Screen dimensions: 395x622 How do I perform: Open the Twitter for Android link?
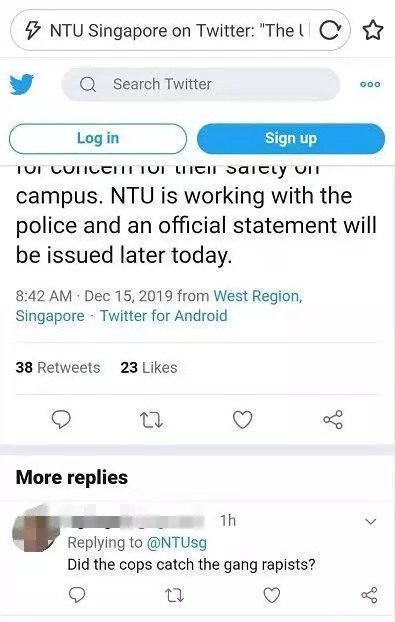coord(163,316)
